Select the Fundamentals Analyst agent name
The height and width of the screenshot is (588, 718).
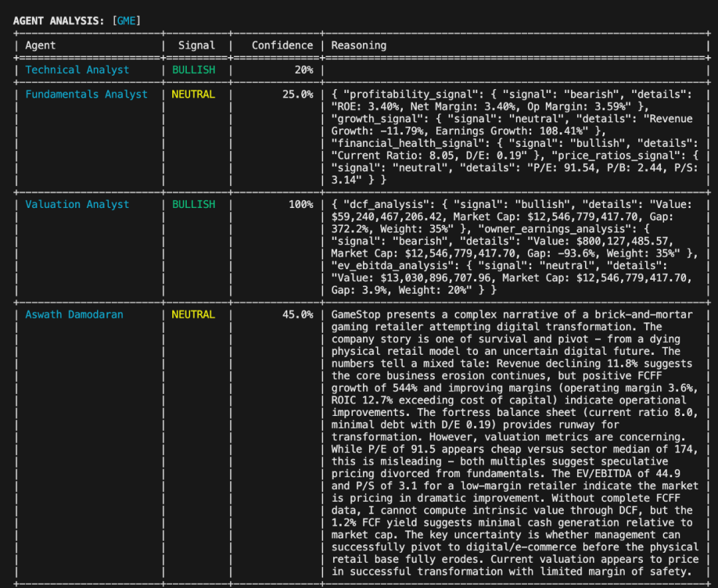click(x=86, y=94)
